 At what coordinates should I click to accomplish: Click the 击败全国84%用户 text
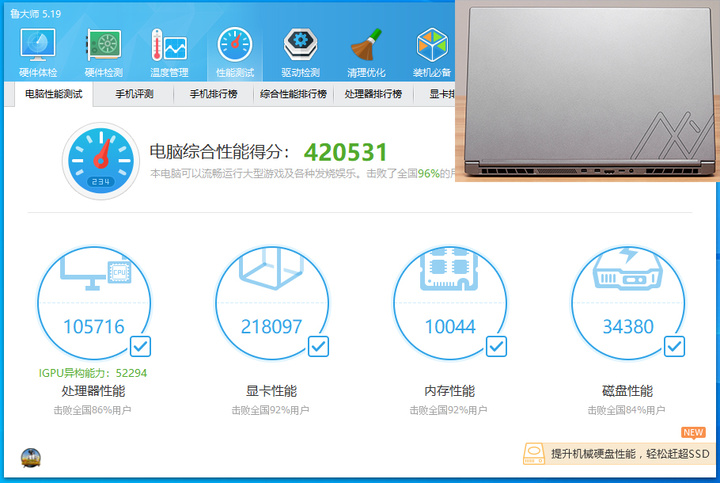click(x=626, y=410)
